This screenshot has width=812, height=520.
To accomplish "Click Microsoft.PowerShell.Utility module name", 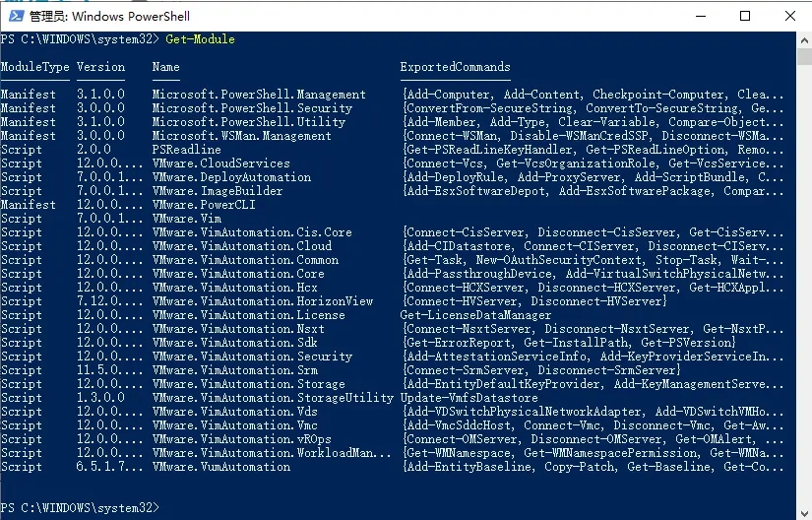I will tap(249, 122).
